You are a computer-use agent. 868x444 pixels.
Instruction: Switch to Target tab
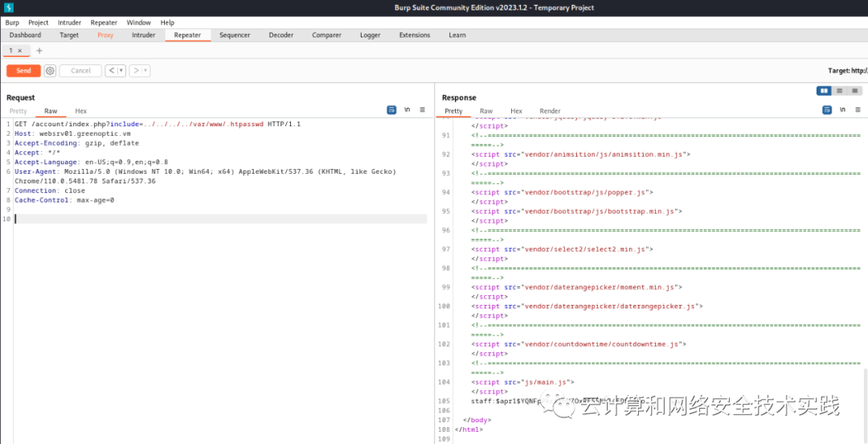[x=69, y=35]
